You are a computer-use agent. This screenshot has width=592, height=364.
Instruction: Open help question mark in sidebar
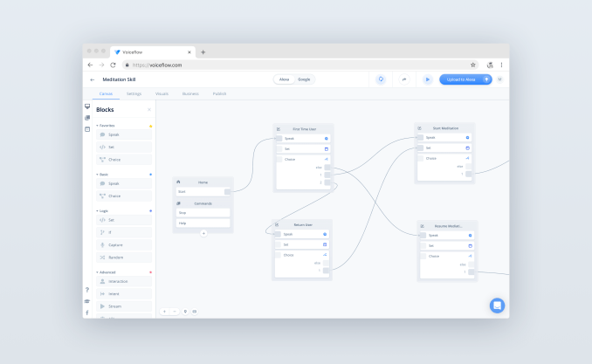(87, 290)
